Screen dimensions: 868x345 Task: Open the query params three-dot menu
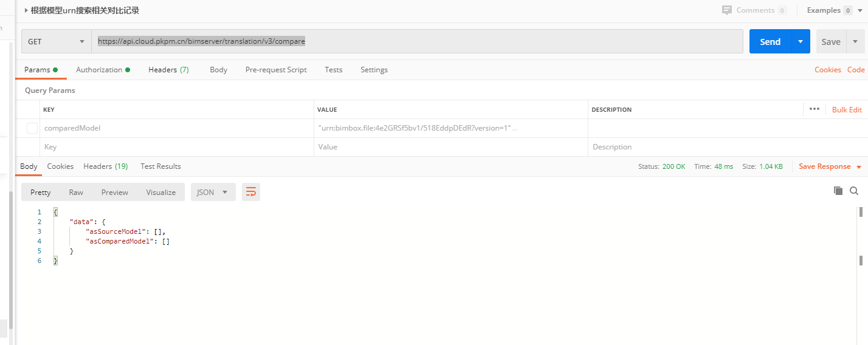[815, 109]
